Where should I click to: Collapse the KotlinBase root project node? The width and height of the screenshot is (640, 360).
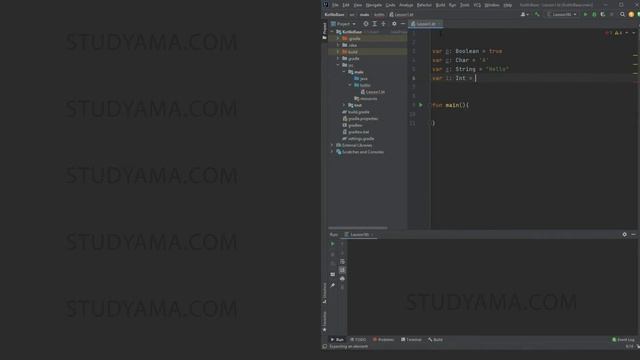click(x=332, y=31)
